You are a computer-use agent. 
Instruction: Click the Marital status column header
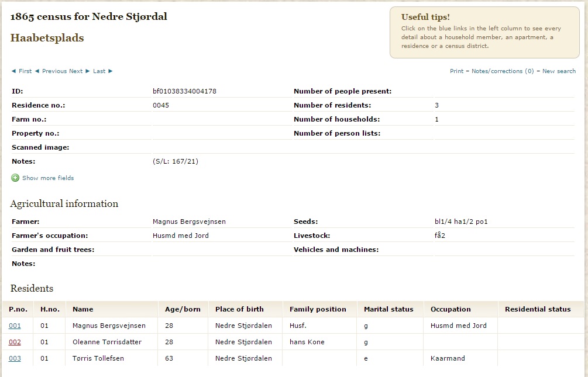point(388,309)
